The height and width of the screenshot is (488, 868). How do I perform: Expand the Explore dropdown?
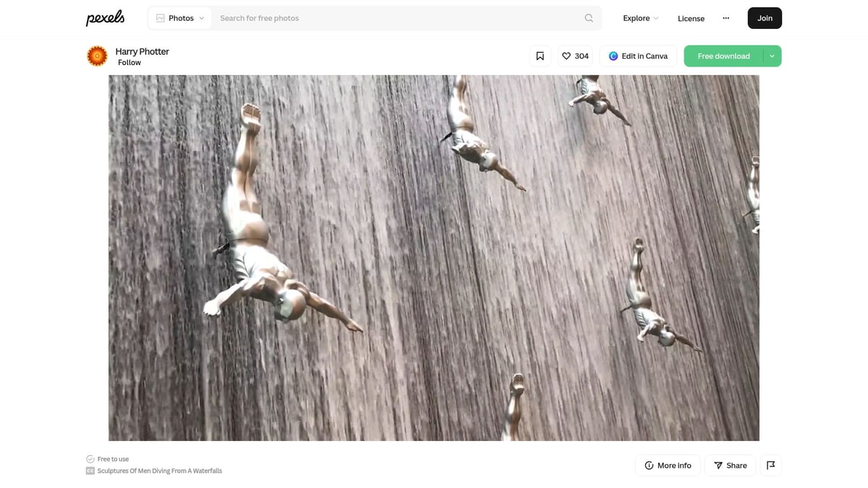tap(639, 18)
